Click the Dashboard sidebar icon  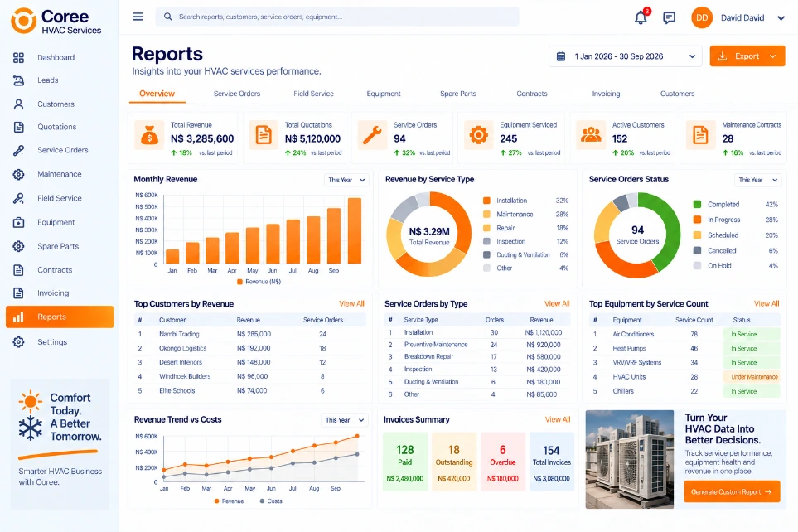click(x=18, y=57)
